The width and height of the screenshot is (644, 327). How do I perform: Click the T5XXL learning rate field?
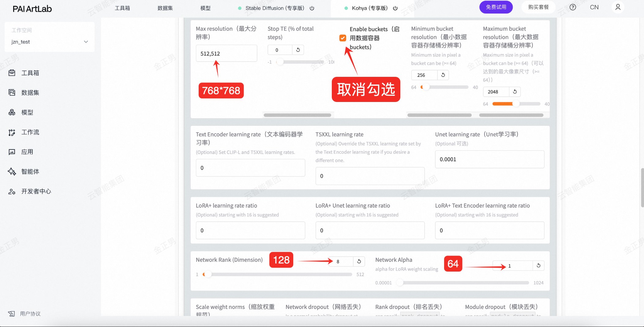pos(370,176)
